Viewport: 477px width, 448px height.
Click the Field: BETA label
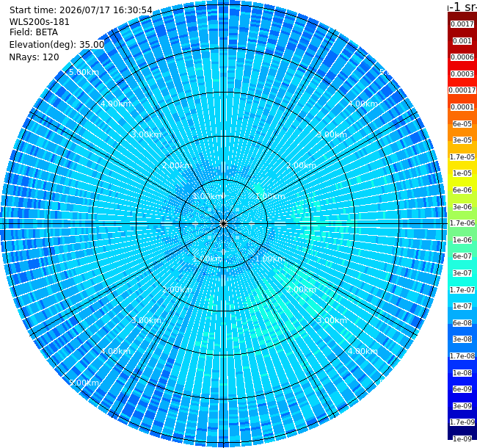(x=34, y=32)
